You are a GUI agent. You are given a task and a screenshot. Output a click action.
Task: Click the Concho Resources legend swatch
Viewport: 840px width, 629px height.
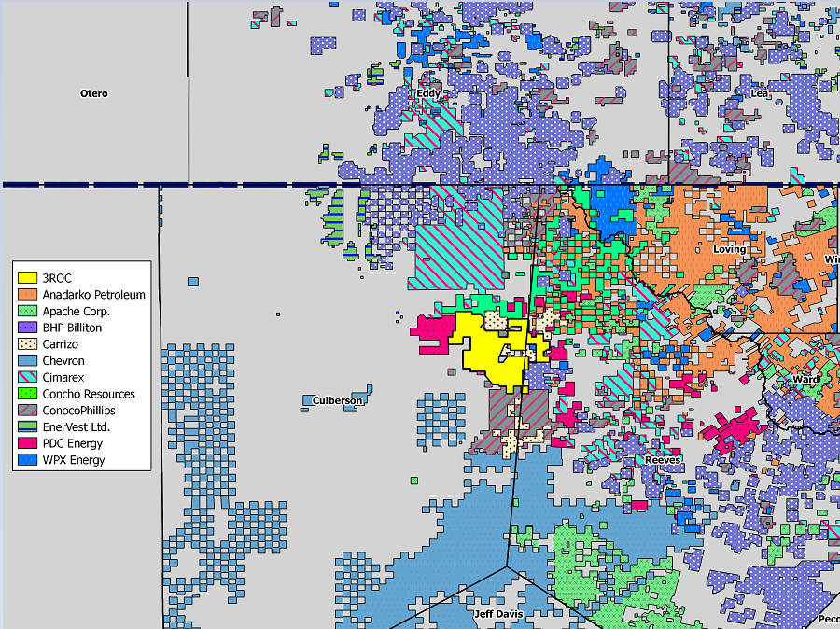27,393
